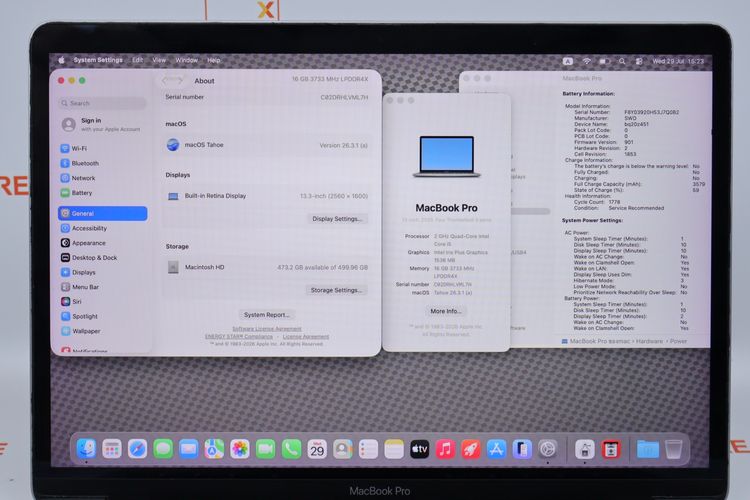Open Calendar showing 29 in Dock
Screen dimensions: 750x500
(317, 449)
